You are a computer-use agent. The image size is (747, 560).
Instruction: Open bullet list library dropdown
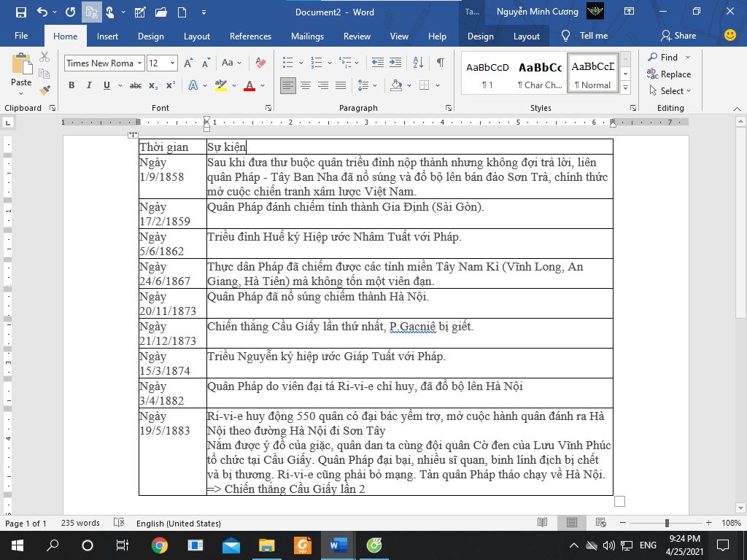click(x=301, y=63)
